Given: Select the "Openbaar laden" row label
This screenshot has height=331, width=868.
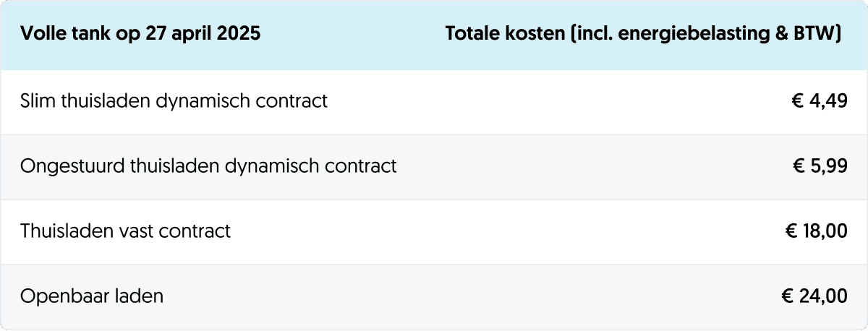Looking at the screenshot, I should 92,296.
